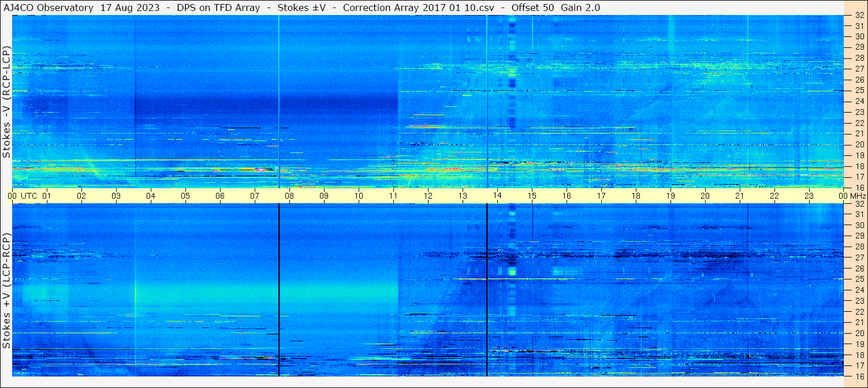The image size is (868, 388).
Task: Click the '23' hour marker on time axis
Action: [809, 196]
